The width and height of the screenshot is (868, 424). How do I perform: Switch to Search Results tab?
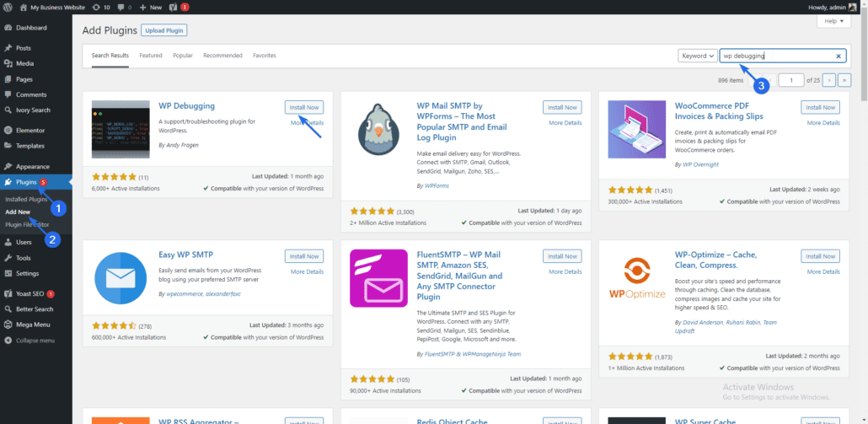110,56
